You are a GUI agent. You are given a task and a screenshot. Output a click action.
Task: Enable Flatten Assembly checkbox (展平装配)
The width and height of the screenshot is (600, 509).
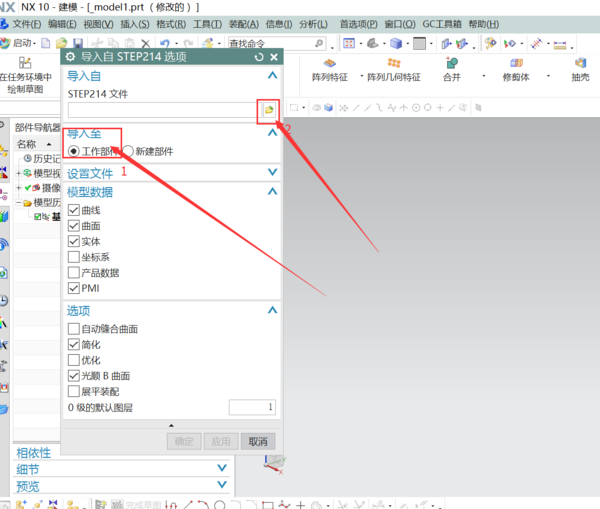(73, 392)
